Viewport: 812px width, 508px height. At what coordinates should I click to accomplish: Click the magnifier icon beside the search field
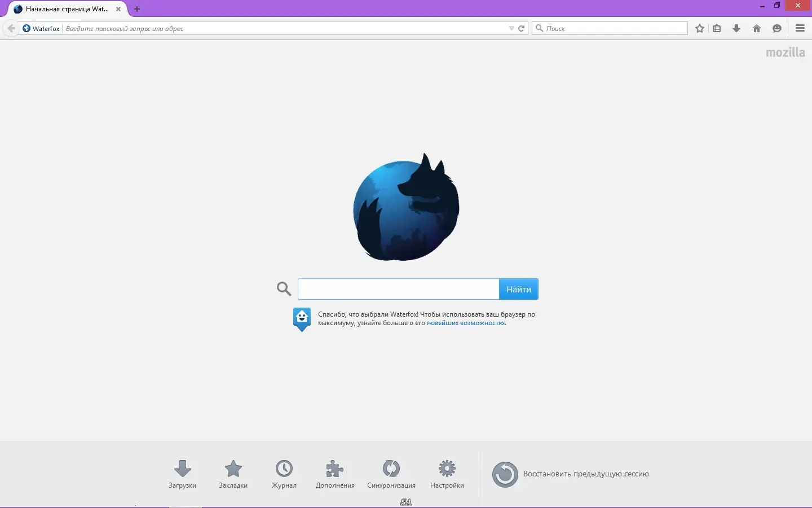(x=284, y=289)
